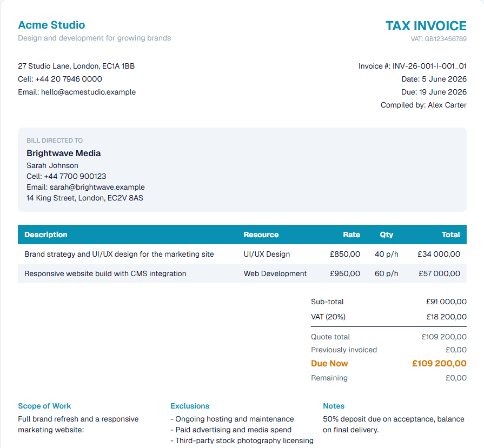The height and width of the screenshot is (448, 484).
Task: Click the Web Development resource cell
Action: (275, 273)
